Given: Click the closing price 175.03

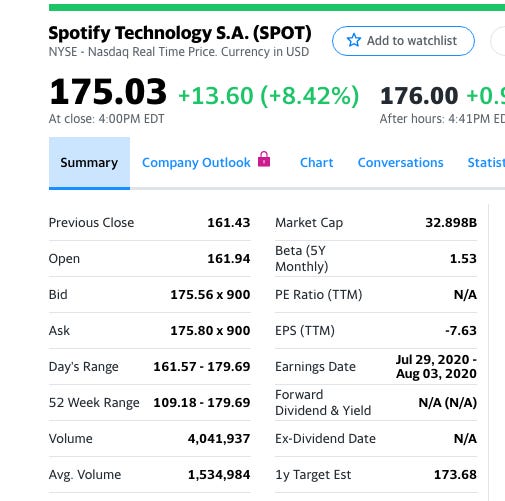Looking at the screenshot, I should 108,91.
